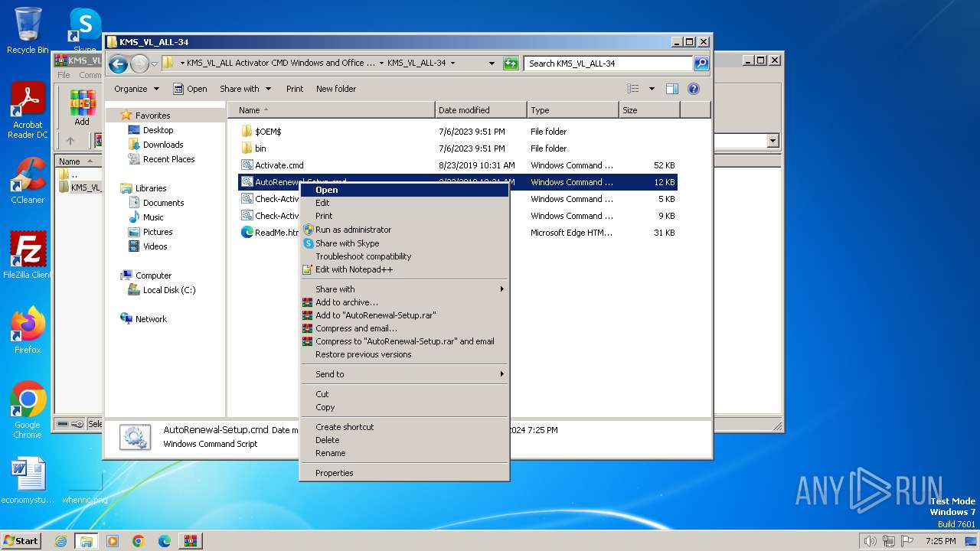
Task: Open the Start menu
Action: (x=21, y=541)
